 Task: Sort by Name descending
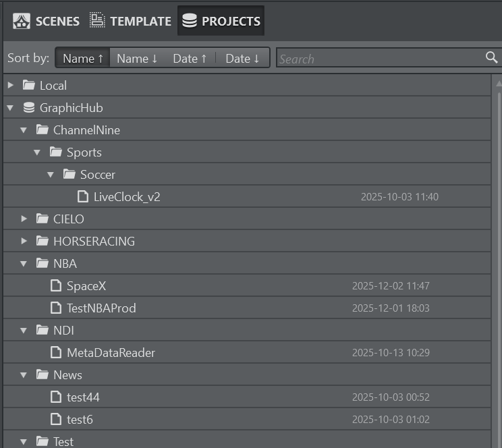click(137, 59)
